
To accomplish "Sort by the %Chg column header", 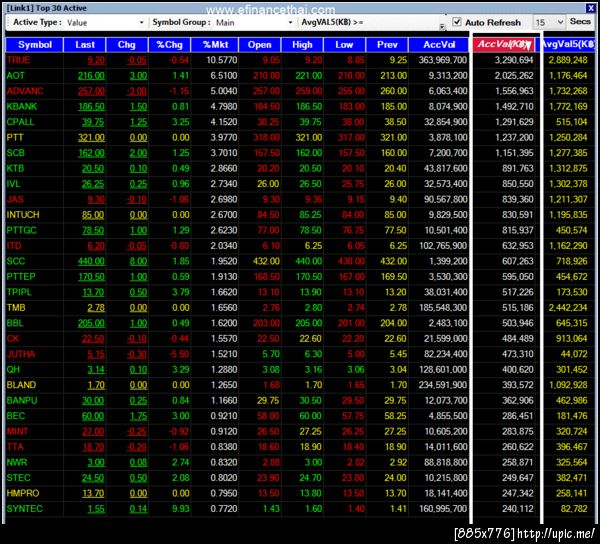I will coord(170,45).
